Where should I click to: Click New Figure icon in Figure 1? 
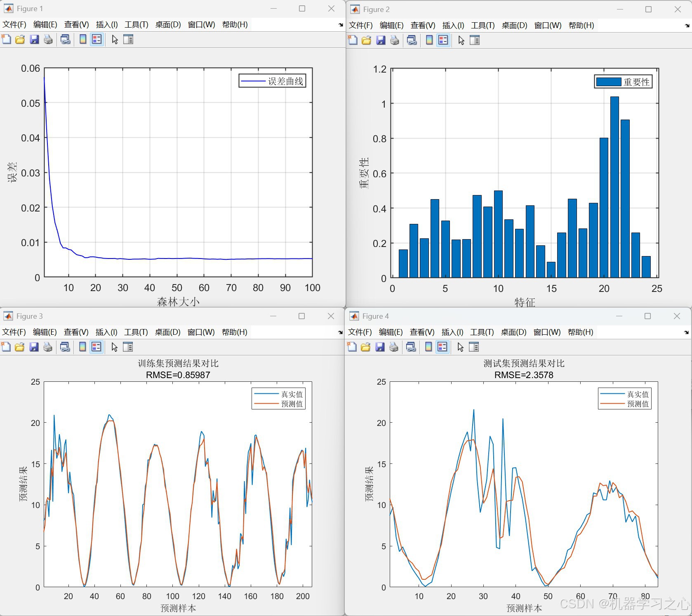click(6, 40)
